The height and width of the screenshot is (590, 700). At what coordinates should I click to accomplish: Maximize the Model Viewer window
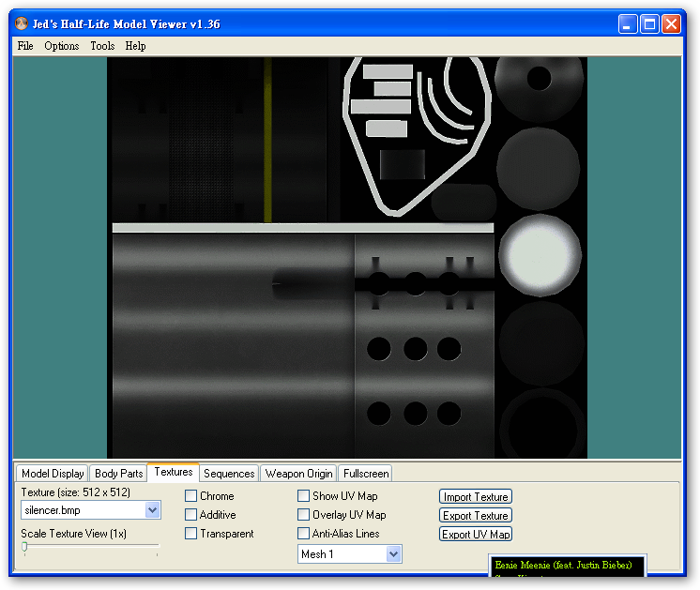click(649, 24)
